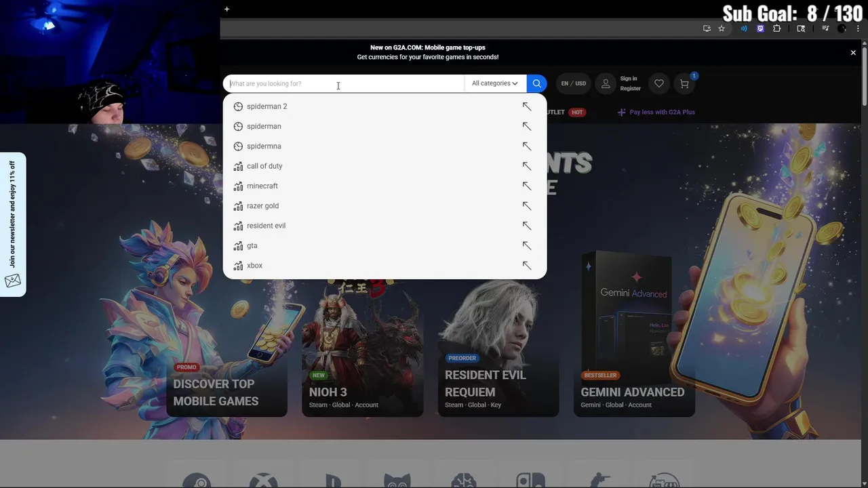Click the arrow icon beside 'gta'

(526, 245)
